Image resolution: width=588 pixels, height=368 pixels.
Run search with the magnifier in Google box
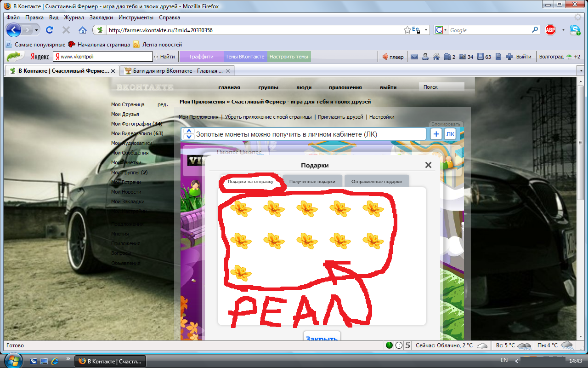tap(535, 29)
